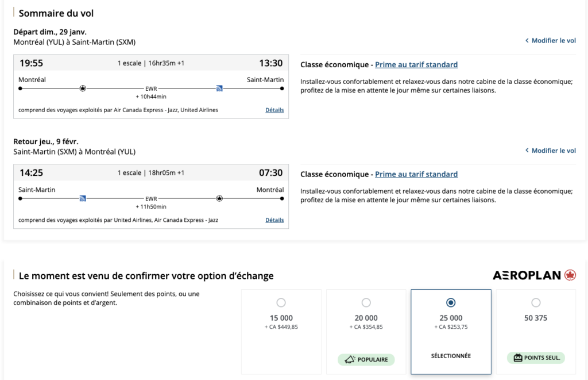Viewport: 588px width, 380px height.
Task: Click the gift icon in Points seul. badge
Action: click(x=517, y=358)
